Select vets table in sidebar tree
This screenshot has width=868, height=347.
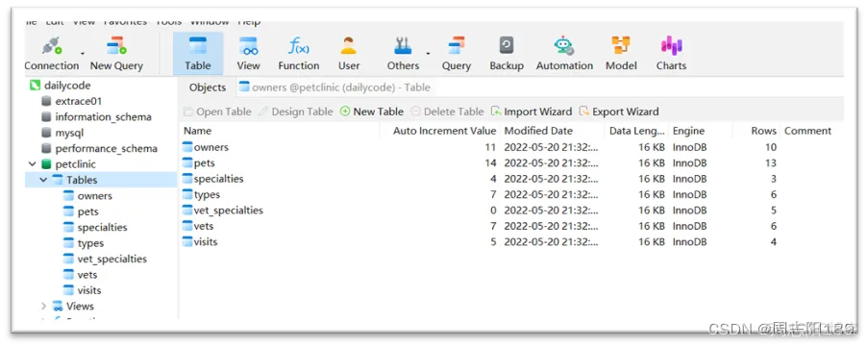[81, 275]
